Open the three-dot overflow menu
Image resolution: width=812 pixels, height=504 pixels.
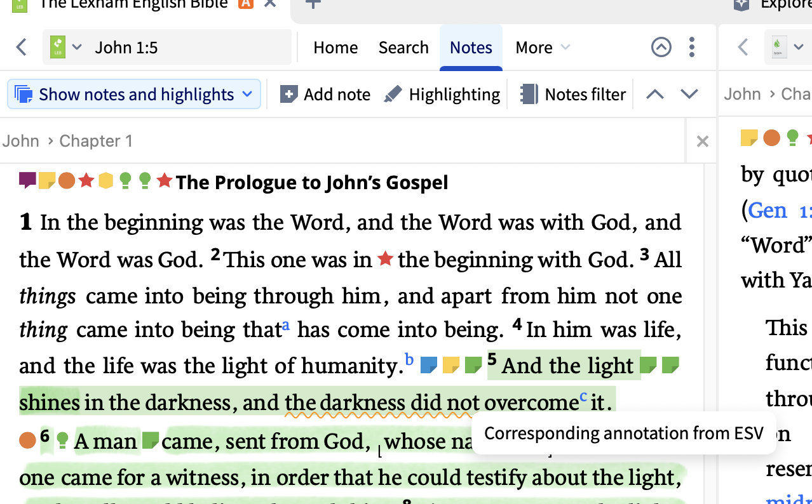click(x=692, y=47)
